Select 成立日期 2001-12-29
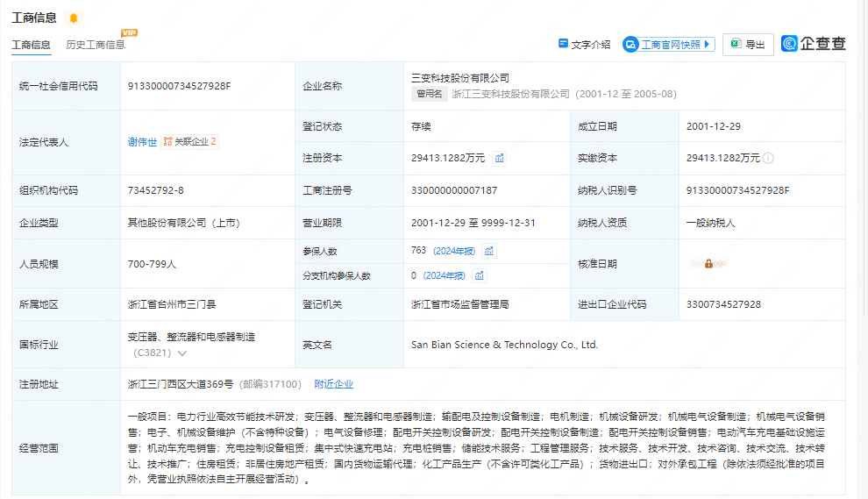 713,126
